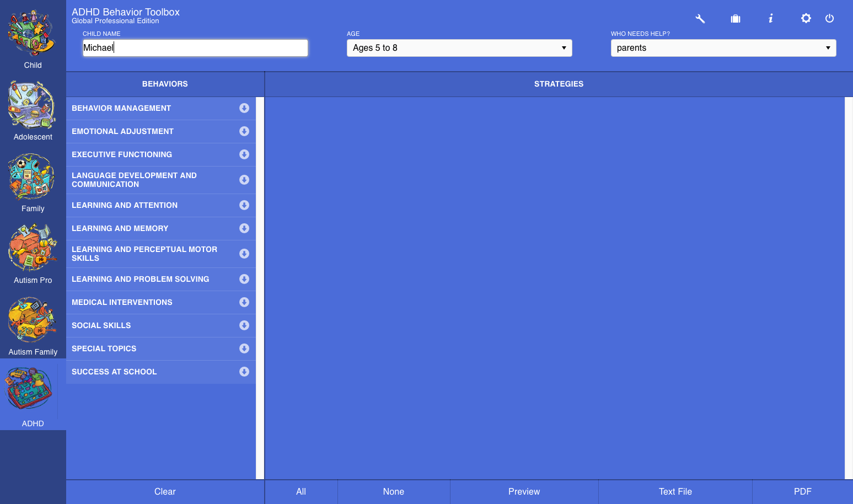The width and height of the screenshot is (853, 504).
Task: Click the Preview button
Action: [524, 491]
